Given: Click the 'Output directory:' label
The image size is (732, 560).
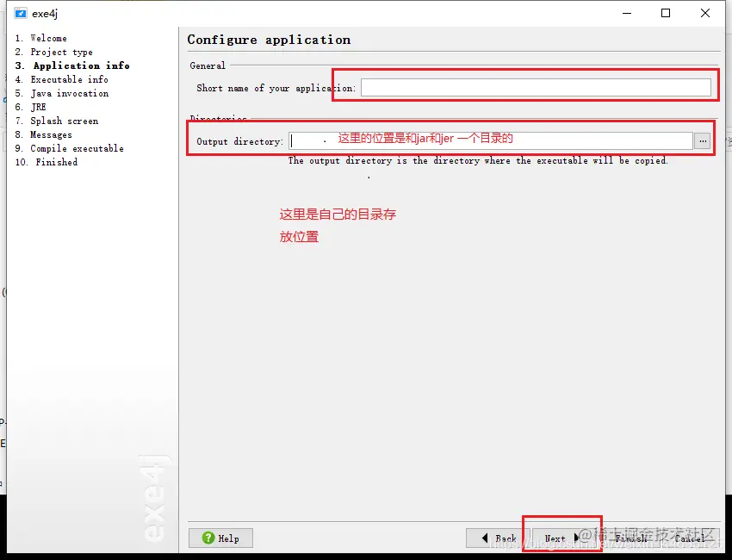Looking at the screenshot, I should coord(240,141).
